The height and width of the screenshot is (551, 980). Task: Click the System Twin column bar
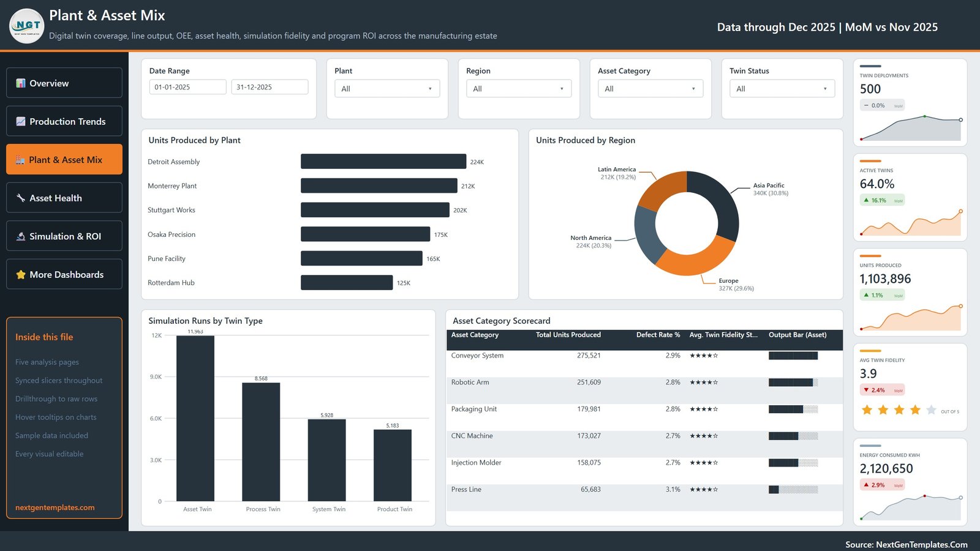click(x=326, y=460)
